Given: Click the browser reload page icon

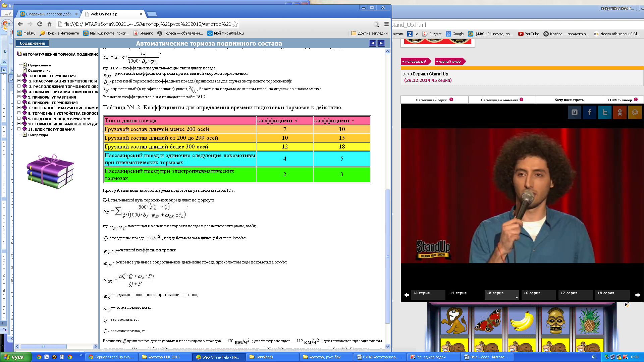Looking at the screenshot, I should pos(40,24).
